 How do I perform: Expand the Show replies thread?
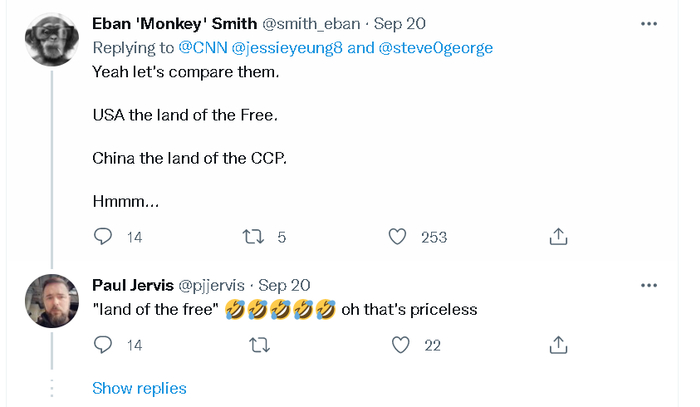(139, 388)
